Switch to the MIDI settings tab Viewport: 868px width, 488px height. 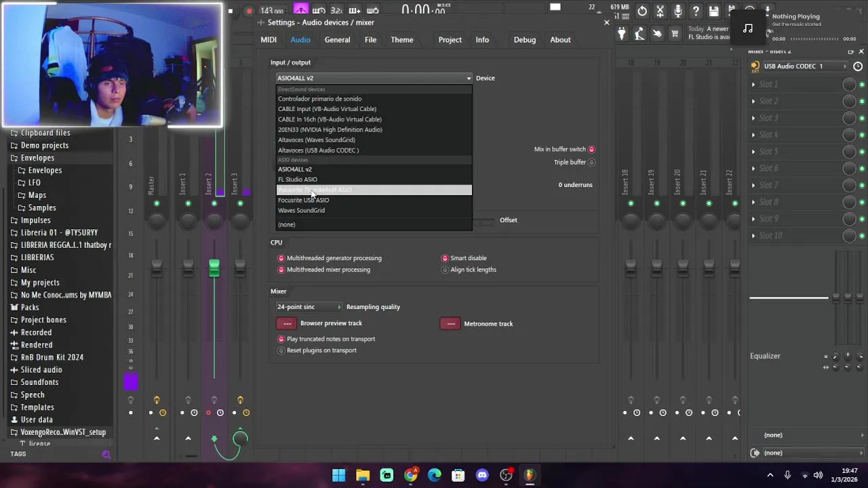click(269, 40)
